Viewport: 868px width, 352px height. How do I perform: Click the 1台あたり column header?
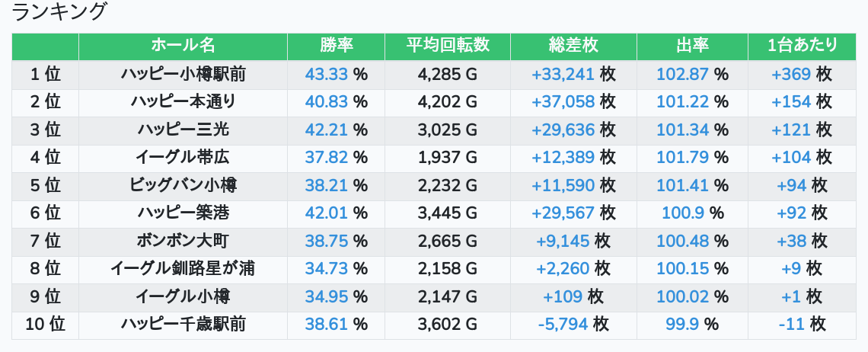(x=802, y=46)
